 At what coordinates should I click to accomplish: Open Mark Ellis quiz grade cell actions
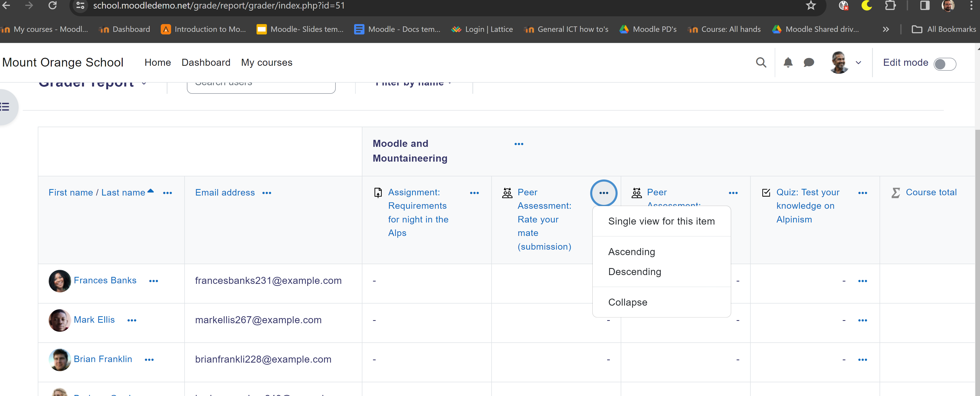(x=862, y=320)
